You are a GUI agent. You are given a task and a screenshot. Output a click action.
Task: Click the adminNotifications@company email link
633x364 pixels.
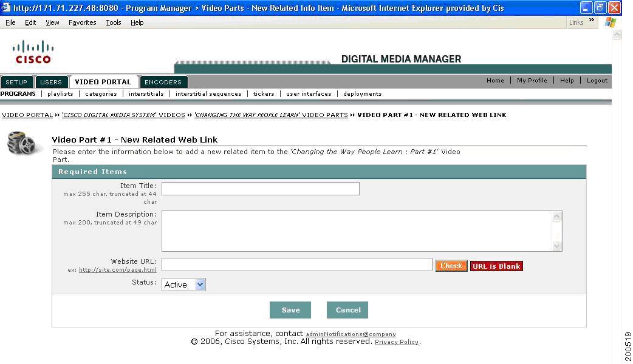350,334
